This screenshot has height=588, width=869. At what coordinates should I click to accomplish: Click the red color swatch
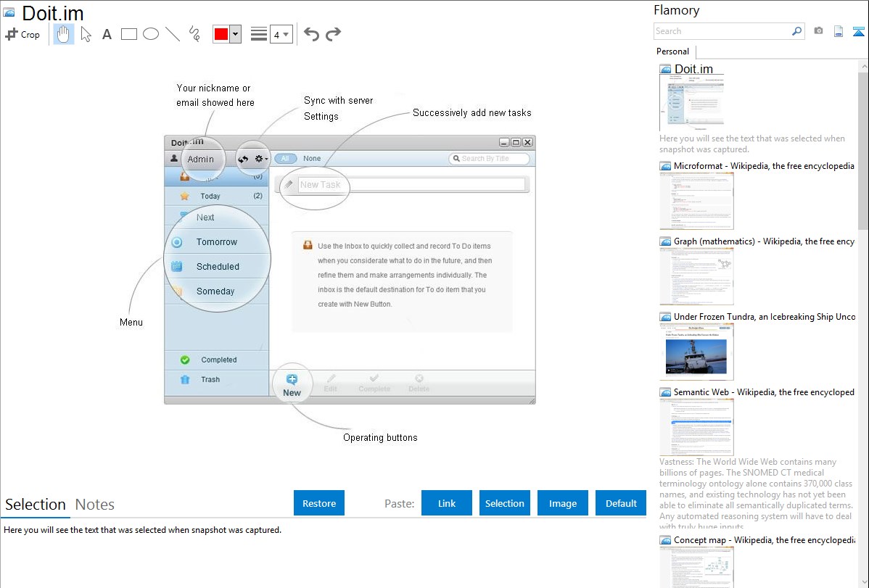point(221,34)
